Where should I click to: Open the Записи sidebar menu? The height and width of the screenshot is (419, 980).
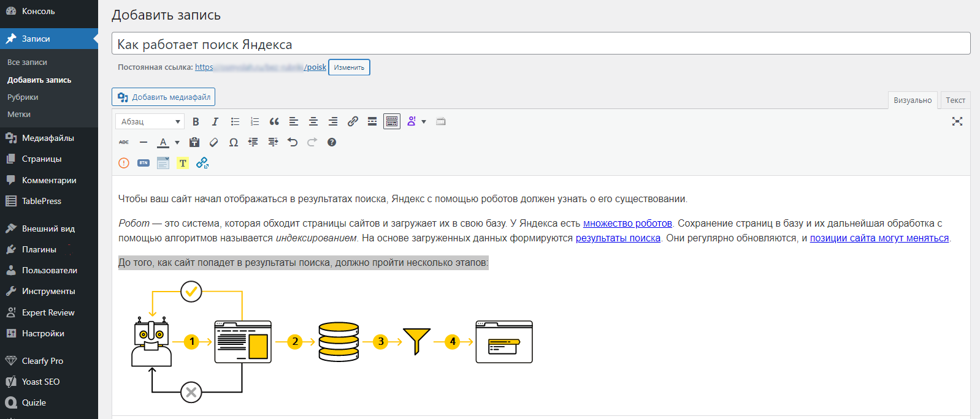point(49,39)
